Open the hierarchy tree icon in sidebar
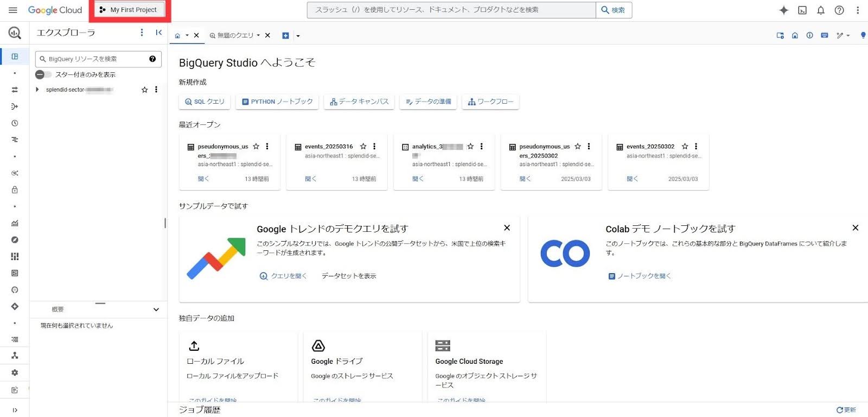 tap(15, 355)
